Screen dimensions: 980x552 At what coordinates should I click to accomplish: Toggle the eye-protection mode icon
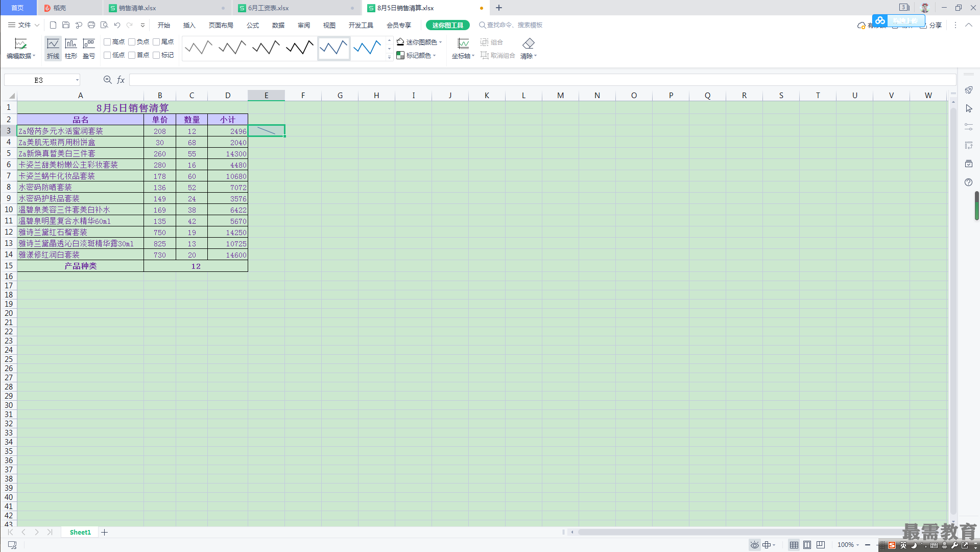click(754, 545)
